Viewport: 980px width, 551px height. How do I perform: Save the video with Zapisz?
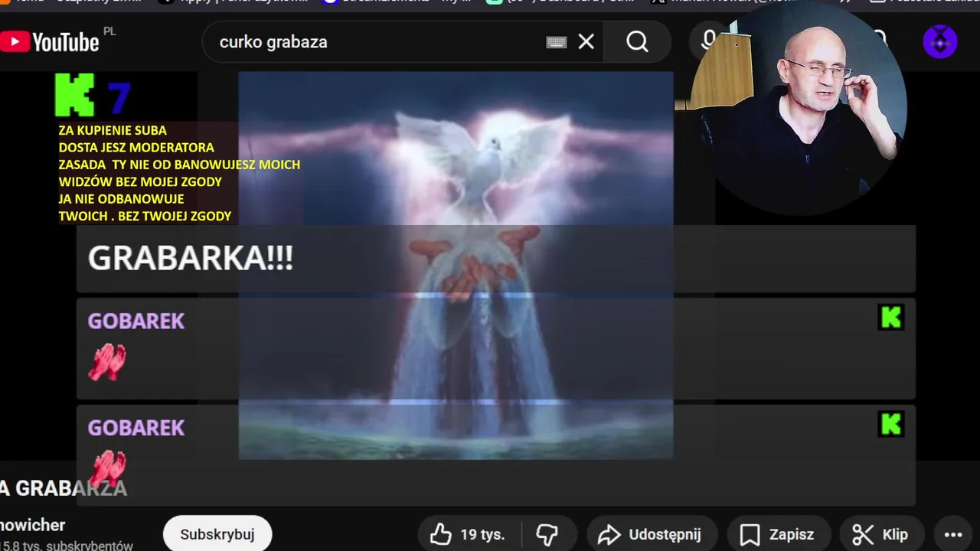tap(778, 534)
